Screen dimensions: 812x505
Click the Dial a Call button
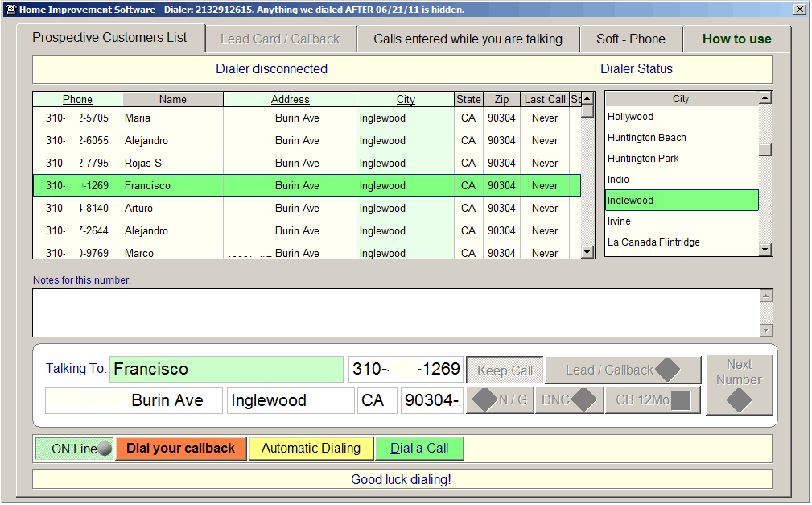[419, 449]
